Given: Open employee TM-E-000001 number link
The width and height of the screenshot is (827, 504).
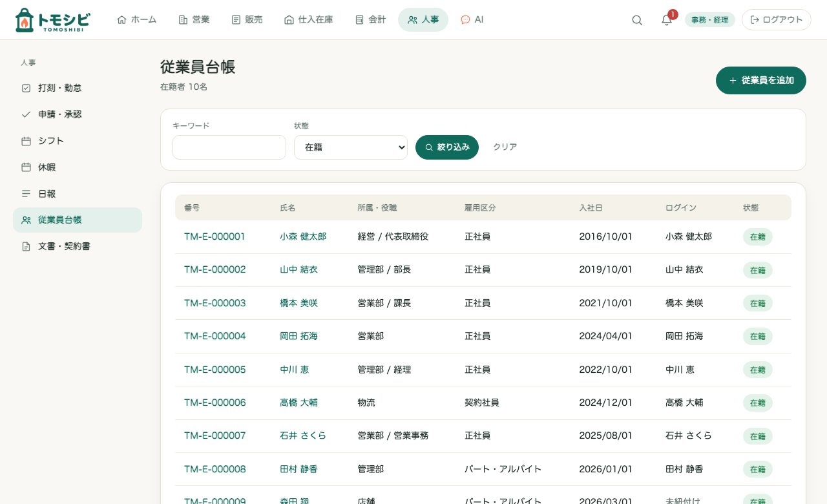Looking at the screenshot, I should point(215,236).
